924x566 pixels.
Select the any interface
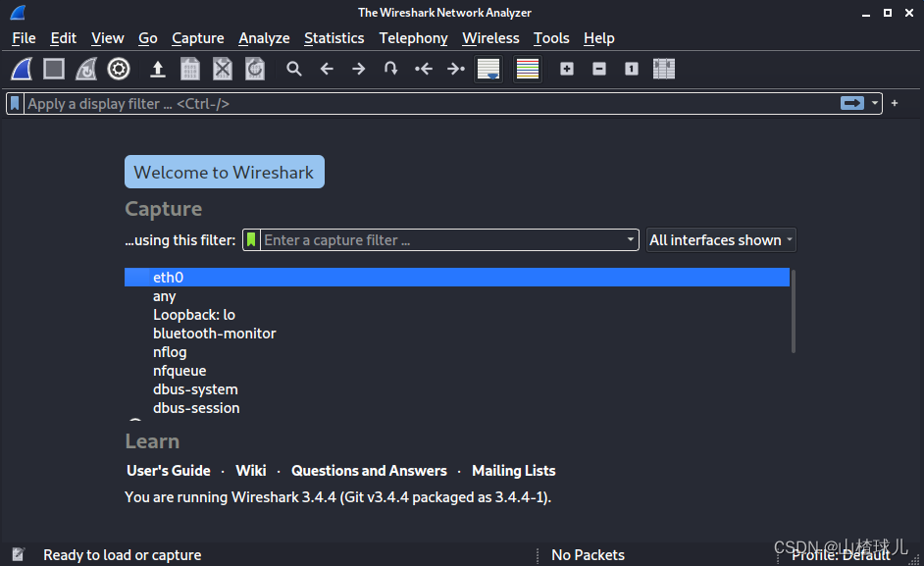[457, 296]
